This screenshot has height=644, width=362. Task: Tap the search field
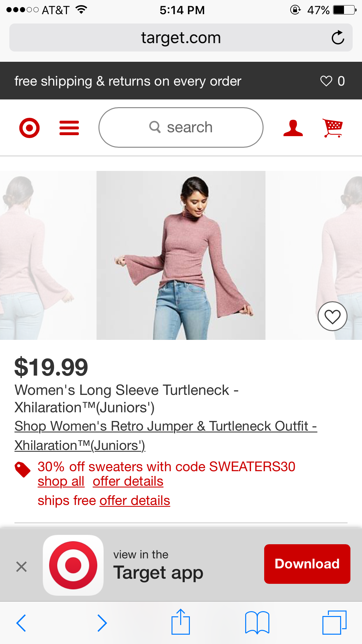181,127
